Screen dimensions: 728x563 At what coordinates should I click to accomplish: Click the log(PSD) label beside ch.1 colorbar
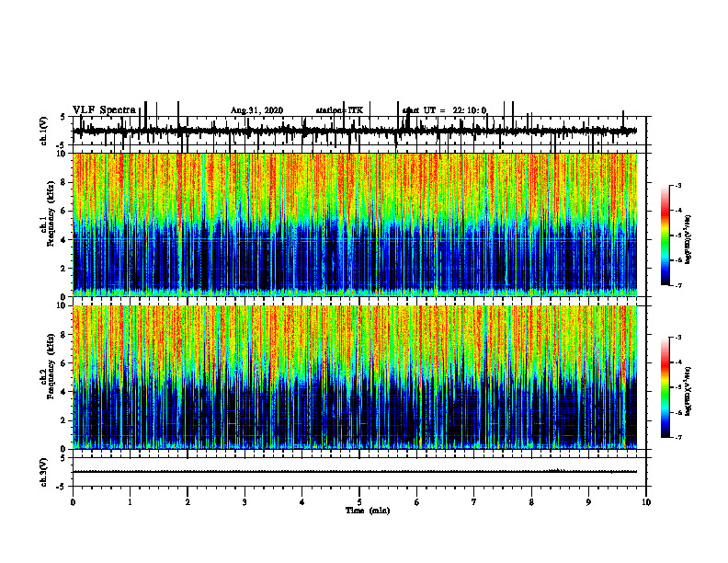[x=688, y=240]
